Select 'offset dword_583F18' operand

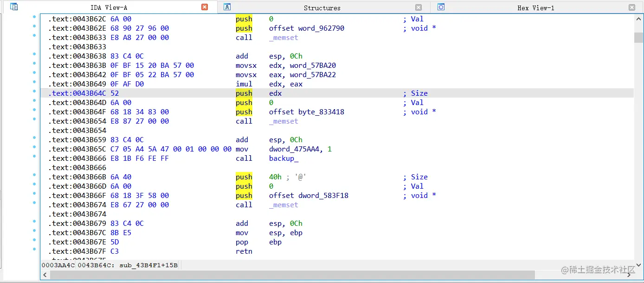tap(309, 196)
